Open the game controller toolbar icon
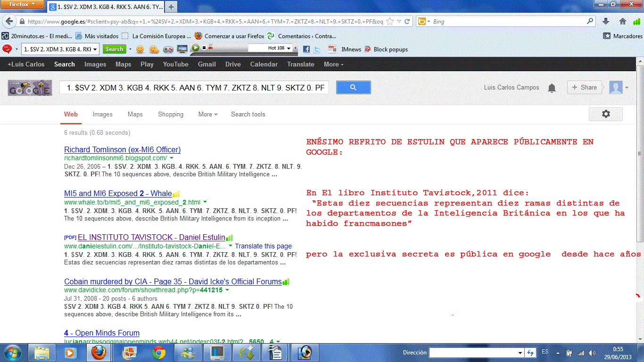 click(x=168, y=49)
